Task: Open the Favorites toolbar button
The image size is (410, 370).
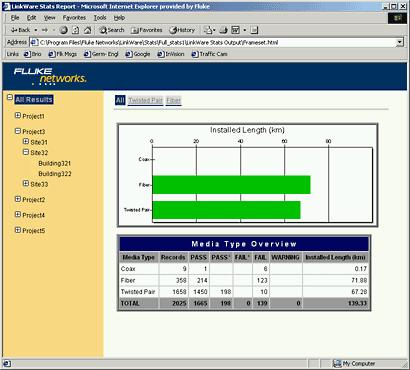Action: click(x=147, y=30)
